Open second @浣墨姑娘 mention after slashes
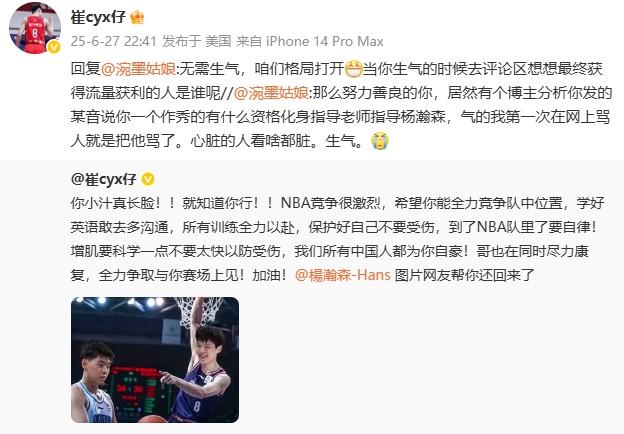The width and height of the screenshot is (624, 434). click(271, 93)
